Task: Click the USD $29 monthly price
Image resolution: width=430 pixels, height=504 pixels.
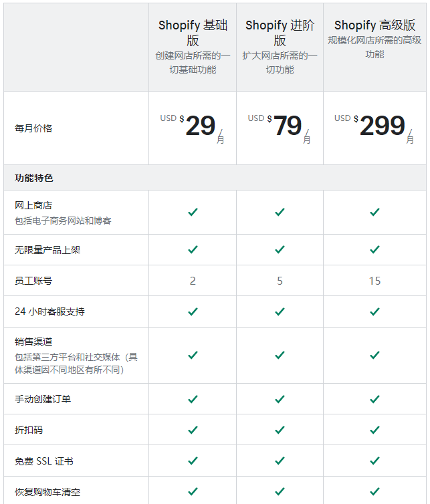Action: point(193,128)
